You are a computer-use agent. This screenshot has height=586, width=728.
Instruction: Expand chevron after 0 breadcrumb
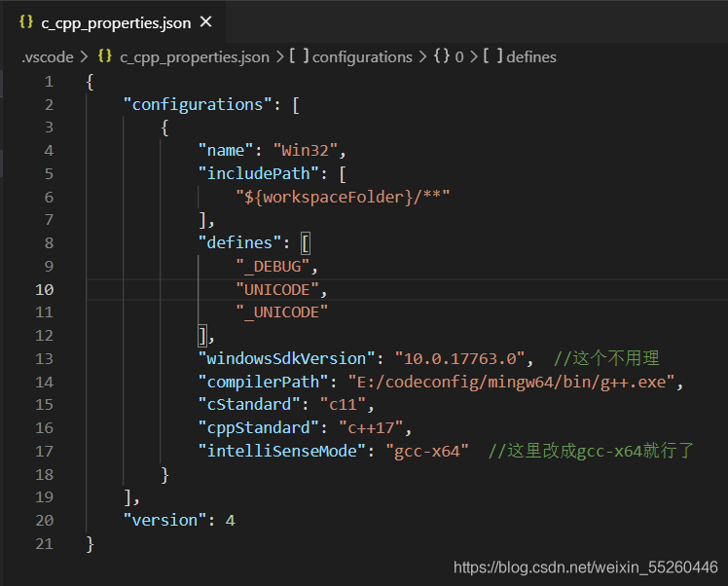click(473, 57)
